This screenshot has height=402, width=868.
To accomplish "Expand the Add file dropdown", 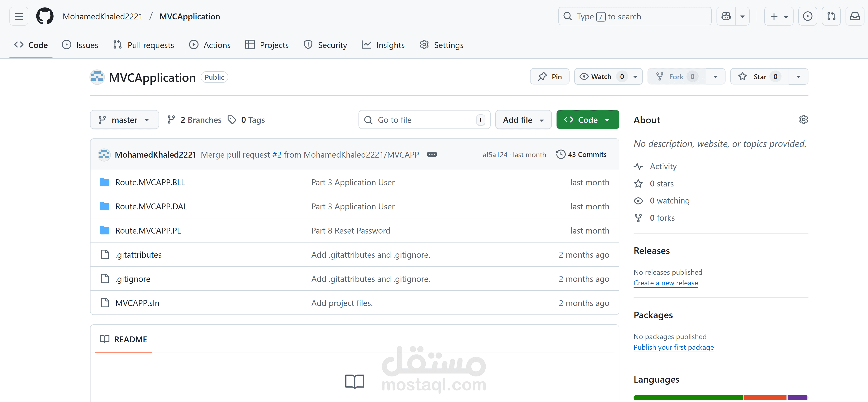I will 523,120.
